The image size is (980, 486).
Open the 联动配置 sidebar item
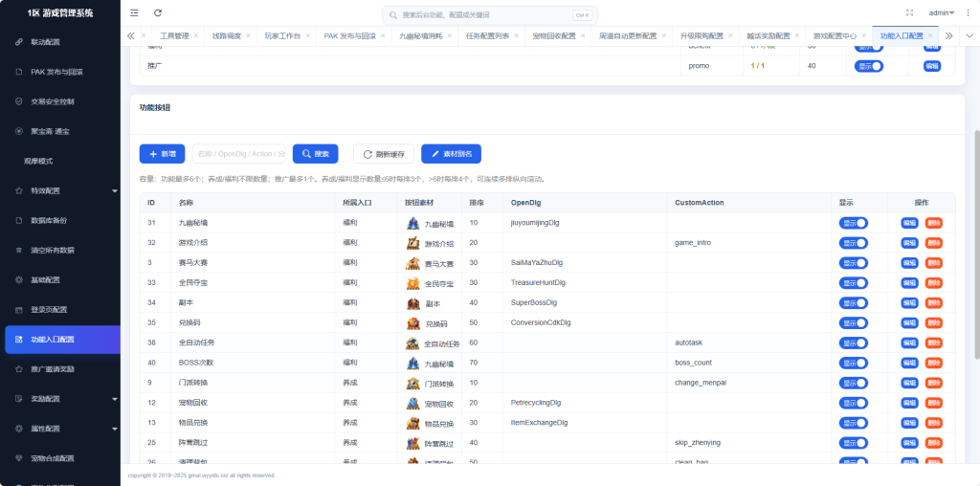pyautogui.click(x=60, y=42)
